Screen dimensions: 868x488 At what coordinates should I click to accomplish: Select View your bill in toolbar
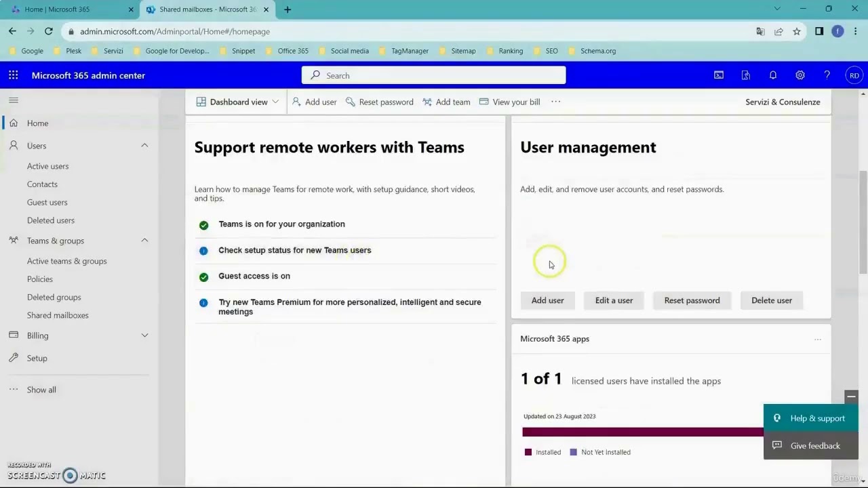[509, 102]
